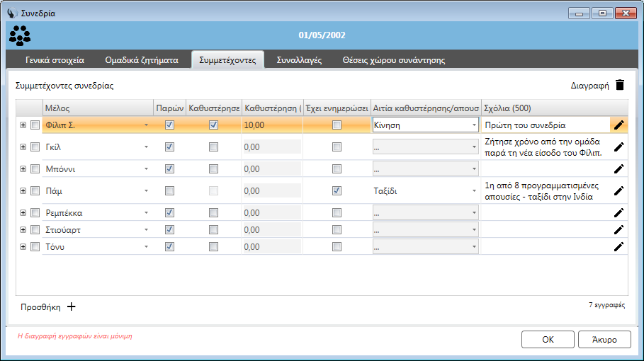
Task: Expand the Στιούαρτ row details
Action: click(x=23, y=230)
